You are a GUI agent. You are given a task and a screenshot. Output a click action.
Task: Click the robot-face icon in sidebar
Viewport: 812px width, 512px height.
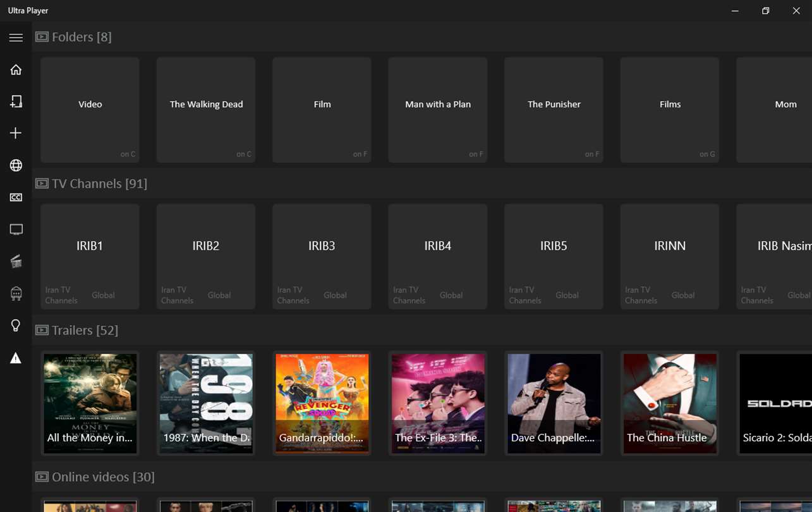pos(16,294)
